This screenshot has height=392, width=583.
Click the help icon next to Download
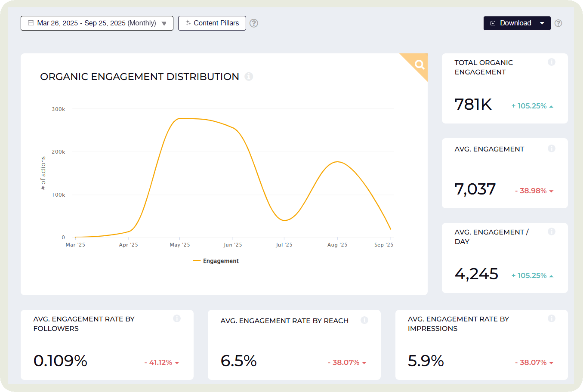[x=558, y=23]
